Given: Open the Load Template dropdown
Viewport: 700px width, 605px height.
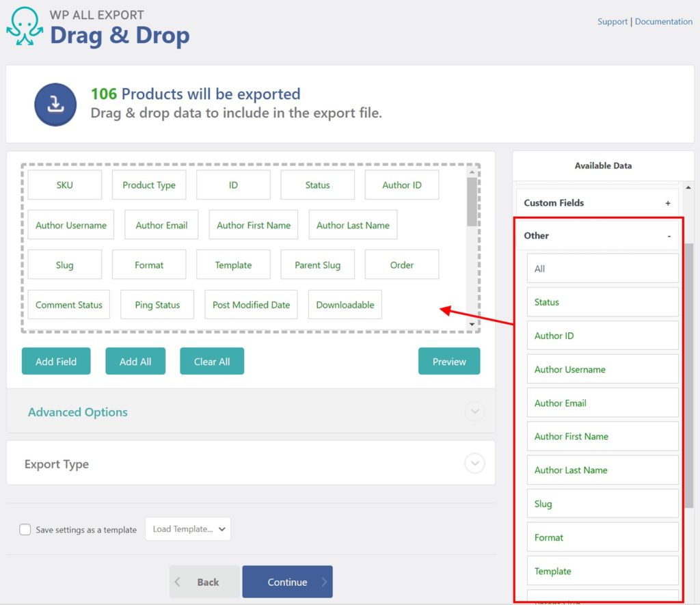Looking at the screenshot, I should pyautogui.click(x=188, y=528).
